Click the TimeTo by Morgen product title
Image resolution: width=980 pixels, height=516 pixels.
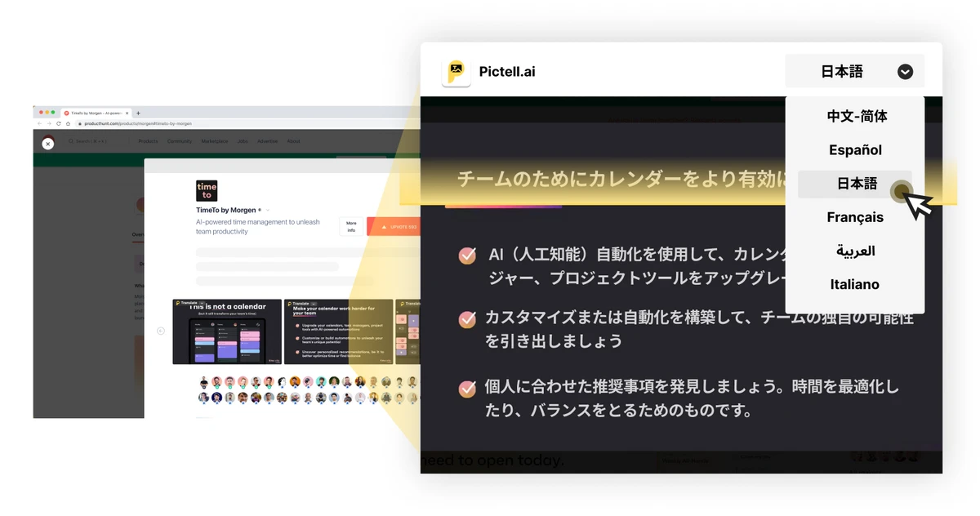225,210
